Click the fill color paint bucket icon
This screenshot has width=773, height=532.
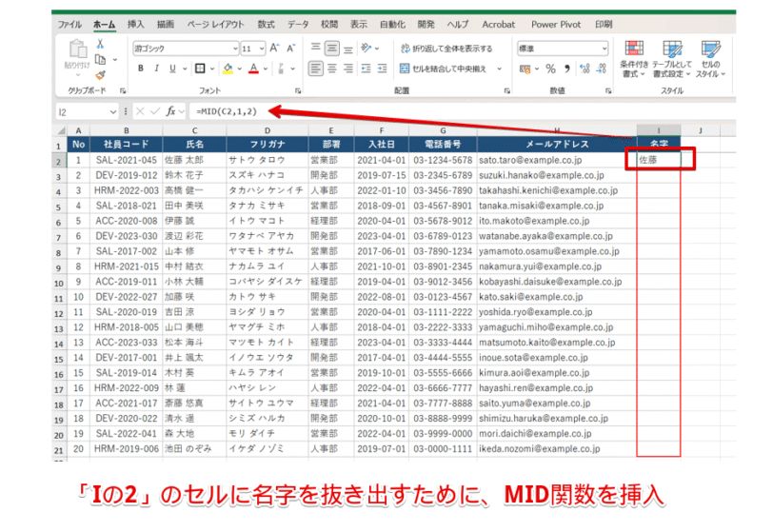tap(228, 69)
